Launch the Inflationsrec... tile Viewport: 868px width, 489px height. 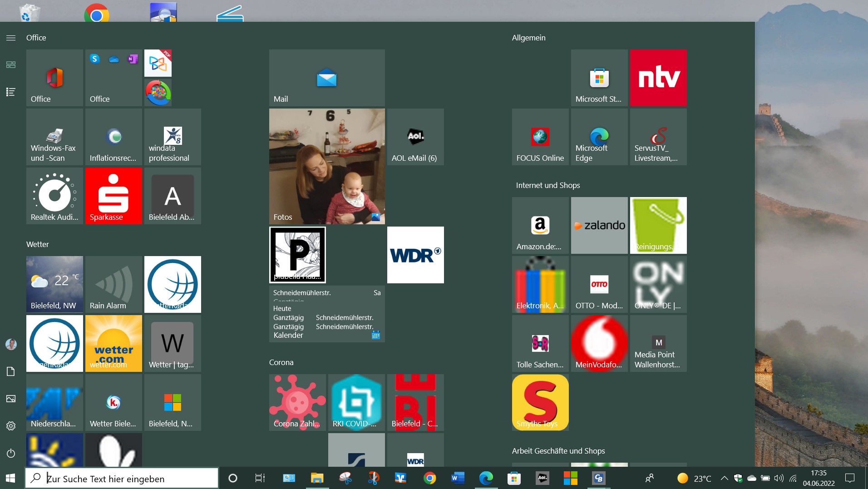(113, 137)
